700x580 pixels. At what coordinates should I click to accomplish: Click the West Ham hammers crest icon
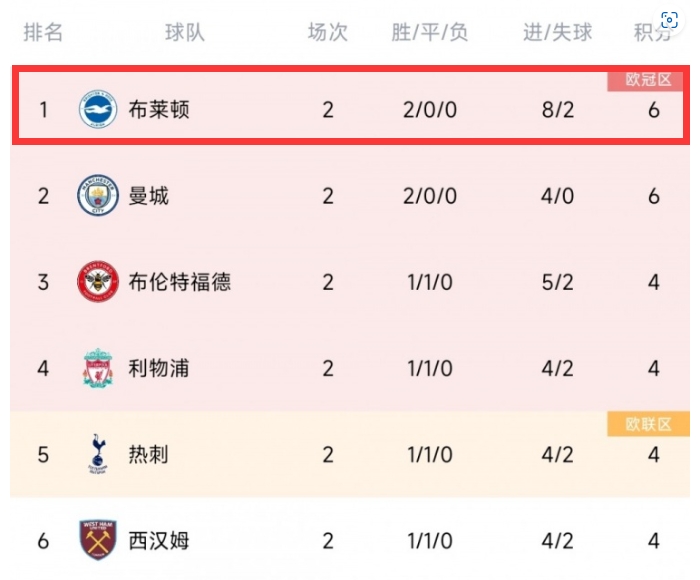click(x=98, y=539)
